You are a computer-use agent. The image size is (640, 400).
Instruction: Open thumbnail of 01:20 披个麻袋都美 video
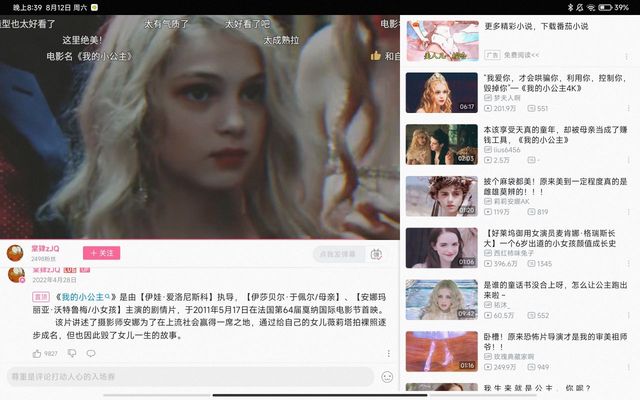tap(442, 196)
